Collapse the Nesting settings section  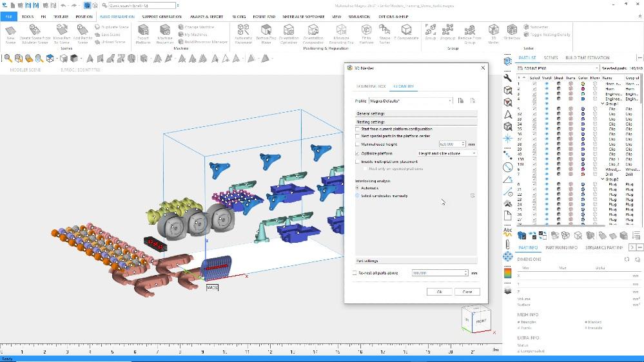[x=416, y=122]
